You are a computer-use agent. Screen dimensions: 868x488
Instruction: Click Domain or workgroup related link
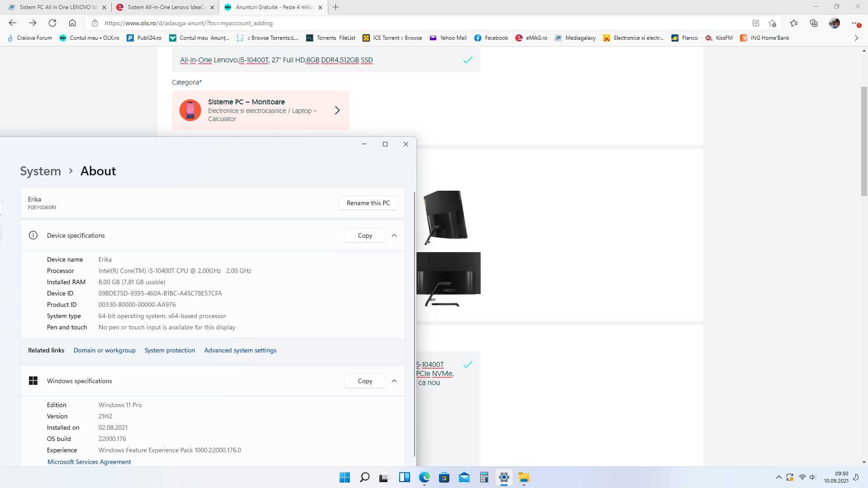[104, 350]
